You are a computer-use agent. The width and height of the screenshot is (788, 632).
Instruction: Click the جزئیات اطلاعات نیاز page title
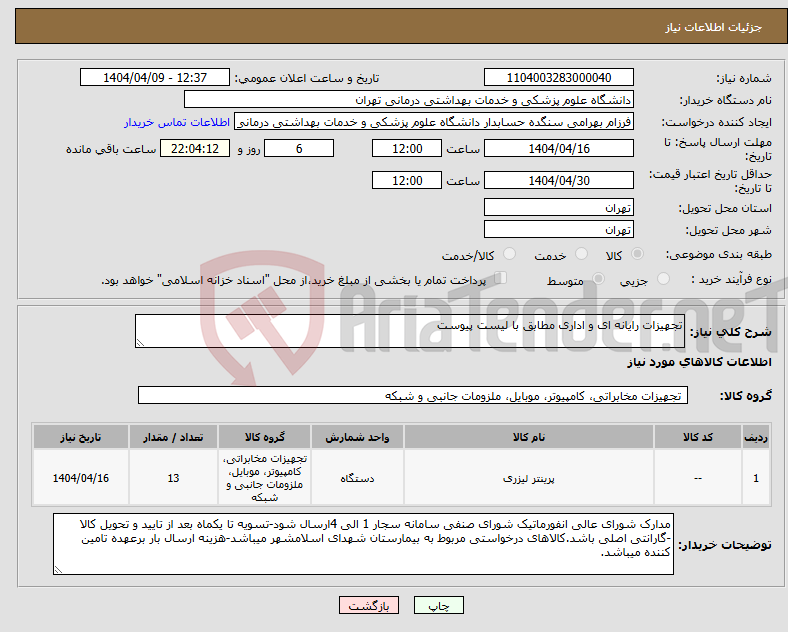point(714,27)
